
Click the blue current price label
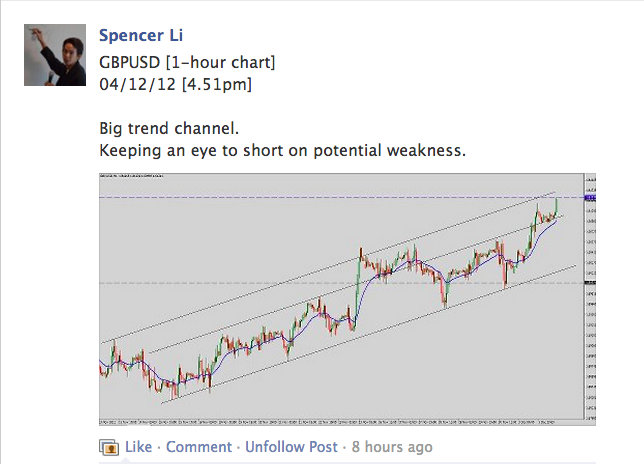tap(589, 198)
